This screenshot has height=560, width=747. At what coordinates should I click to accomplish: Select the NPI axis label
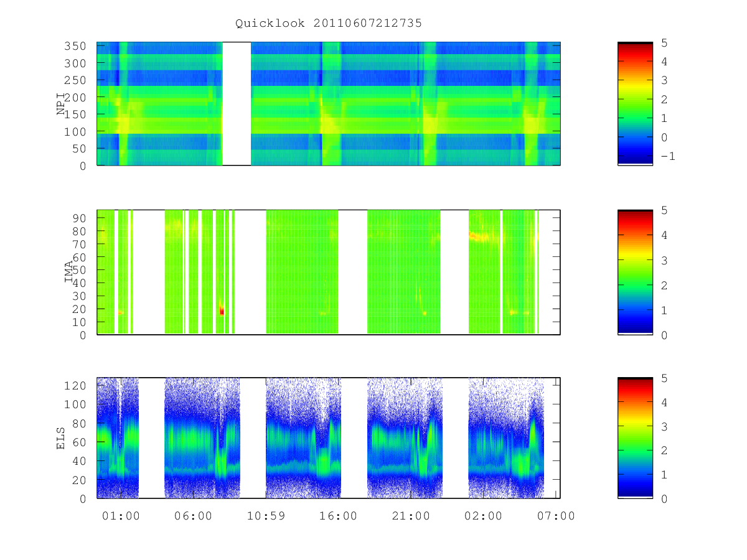point(62,104)
